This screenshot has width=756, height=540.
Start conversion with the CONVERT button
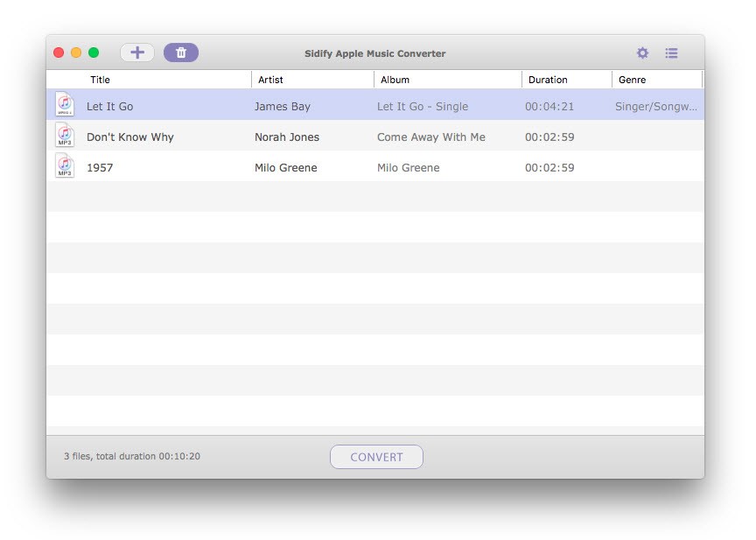[376, 457]
